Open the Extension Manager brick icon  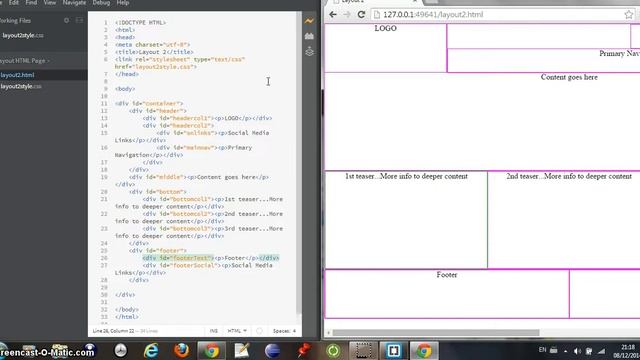(309, 36)
